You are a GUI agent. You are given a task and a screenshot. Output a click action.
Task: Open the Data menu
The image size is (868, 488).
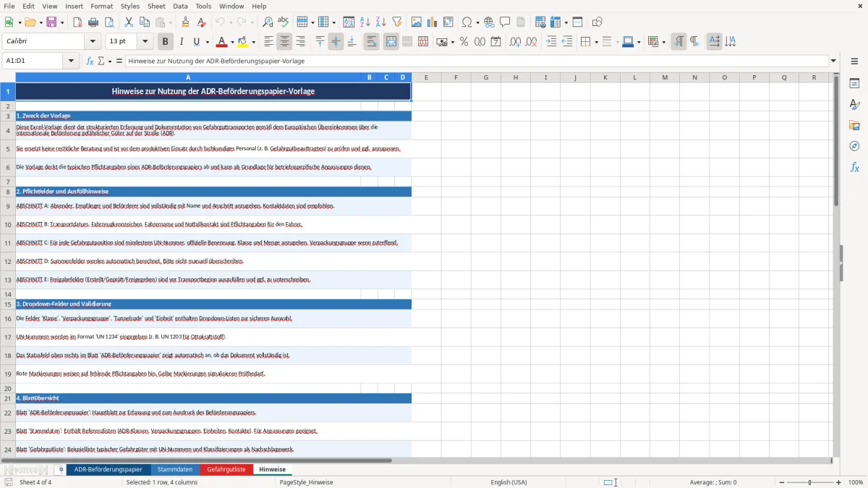point(180,6)
